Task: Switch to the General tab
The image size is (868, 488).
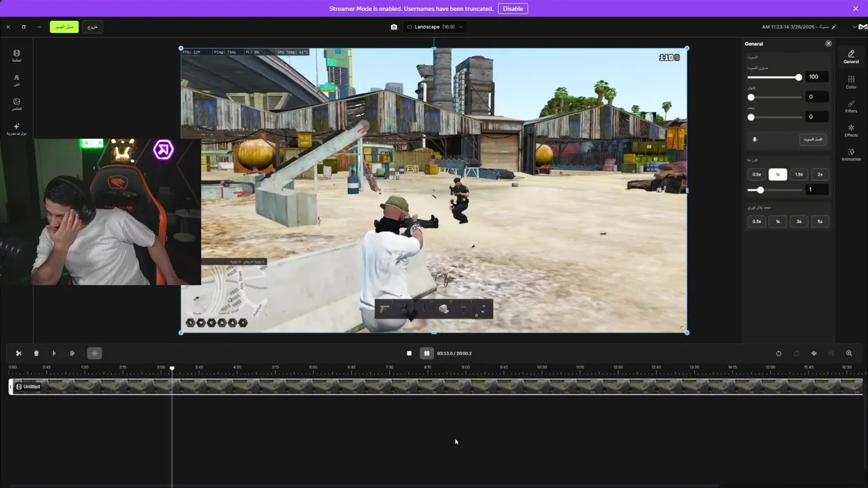Action: pyautogui.click(x=851, y=57)
